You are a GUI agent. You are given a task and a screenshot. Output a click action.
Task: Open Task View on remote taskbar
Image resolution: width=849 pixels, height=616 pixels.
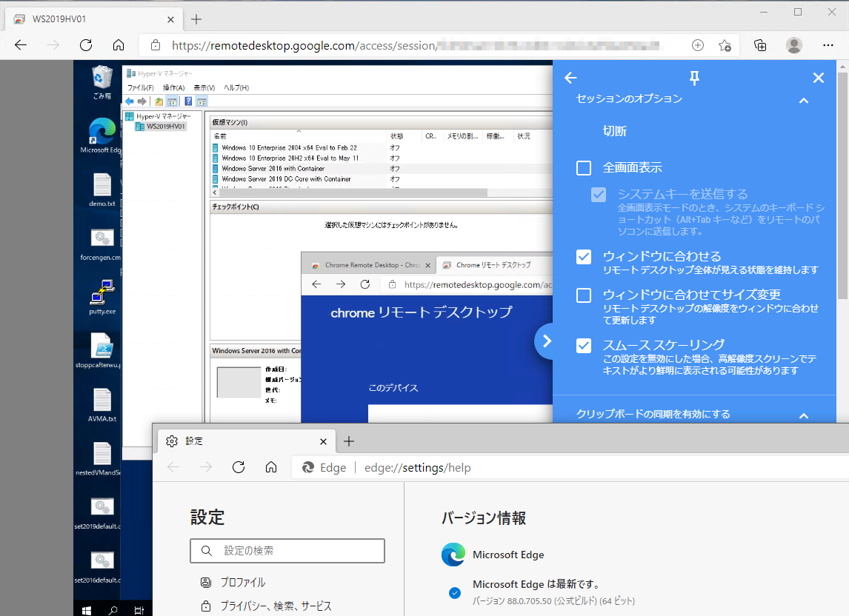pyautogui.click(x=139, y=610)
